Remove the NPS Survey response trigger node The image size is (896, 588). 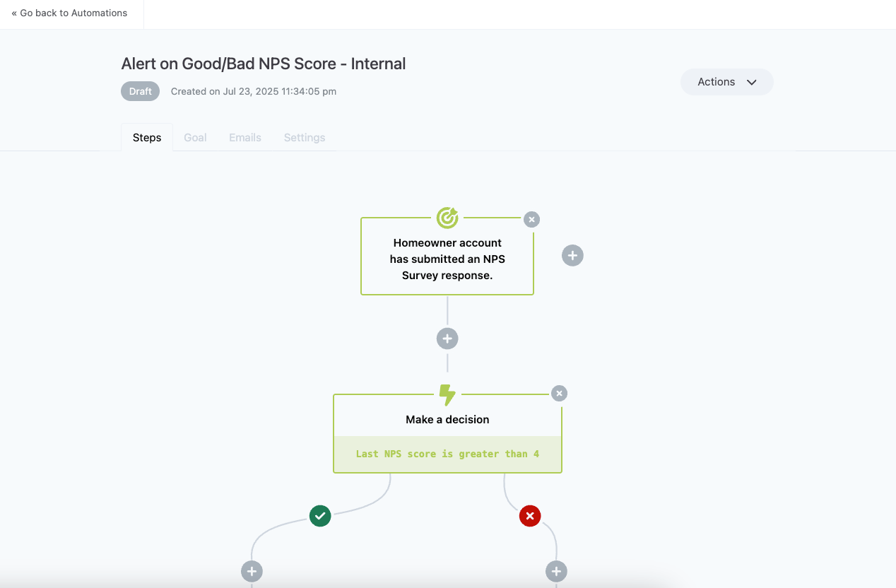click(531, 219)
